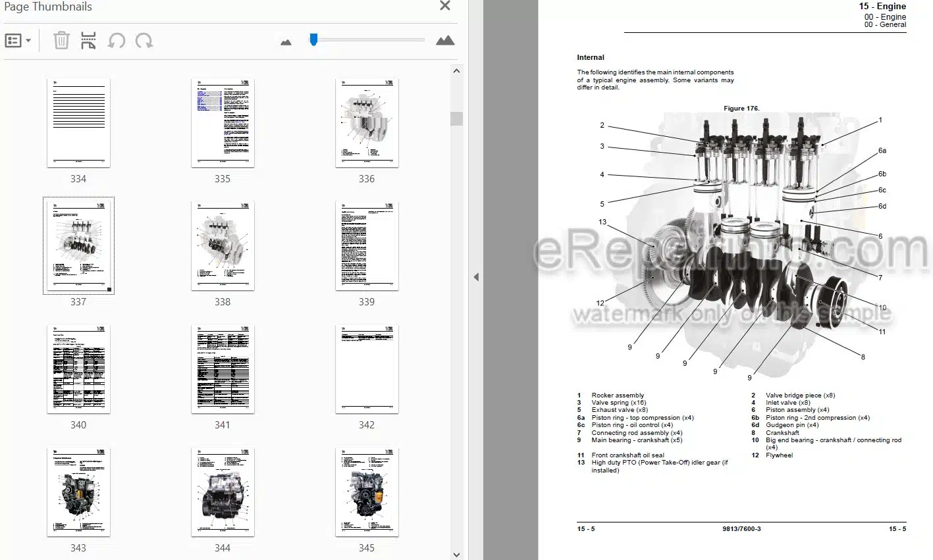The image size is (933, 560).
Task: Click the page label '341'
Action: click(x=223, y=424)
